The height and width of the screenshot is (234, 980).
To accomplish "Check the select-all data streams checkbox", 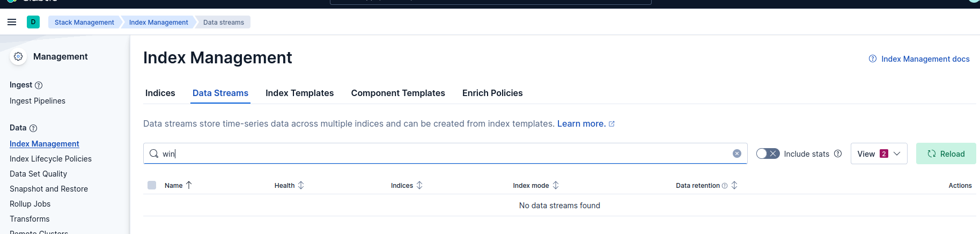I will point(152,185).
